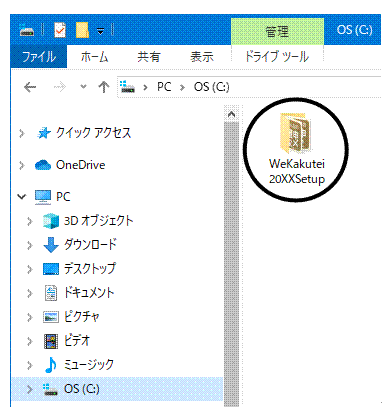Open the Customize Quick Access Toolbar dropdown
This screenshot has height=417, width=387.
100,31
